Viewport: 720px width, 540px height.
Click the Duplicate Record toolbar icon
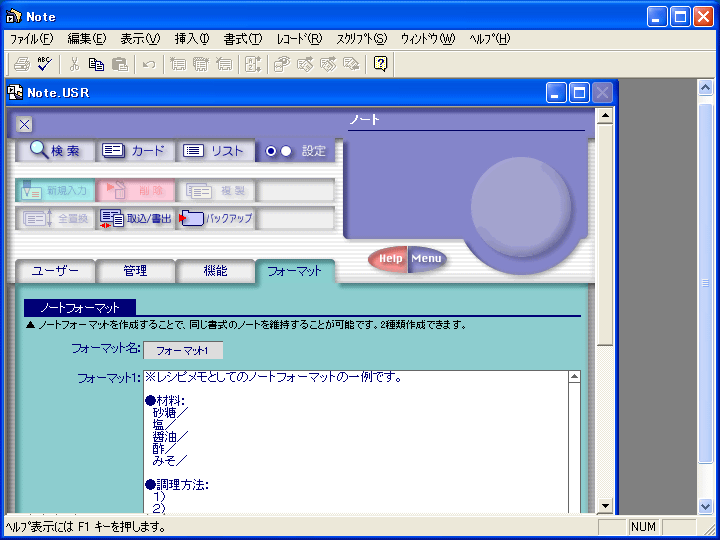(201, 64)
